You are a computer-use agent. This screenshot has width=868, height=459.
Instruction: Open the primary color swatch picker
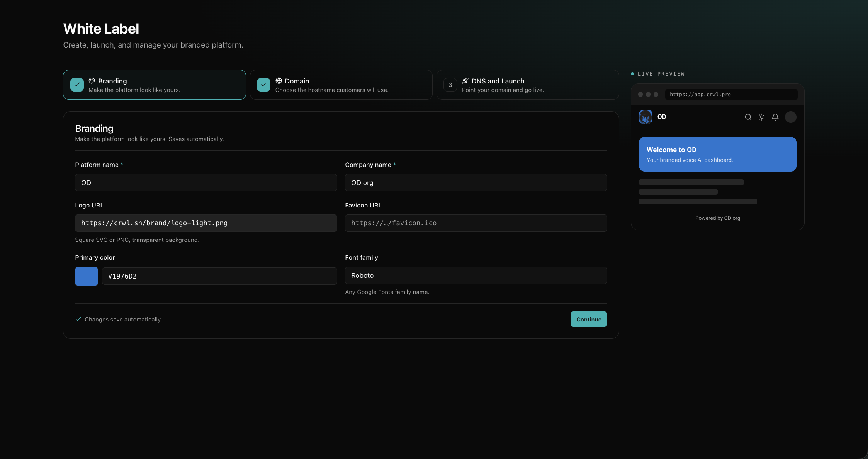[x=86, y=276]
